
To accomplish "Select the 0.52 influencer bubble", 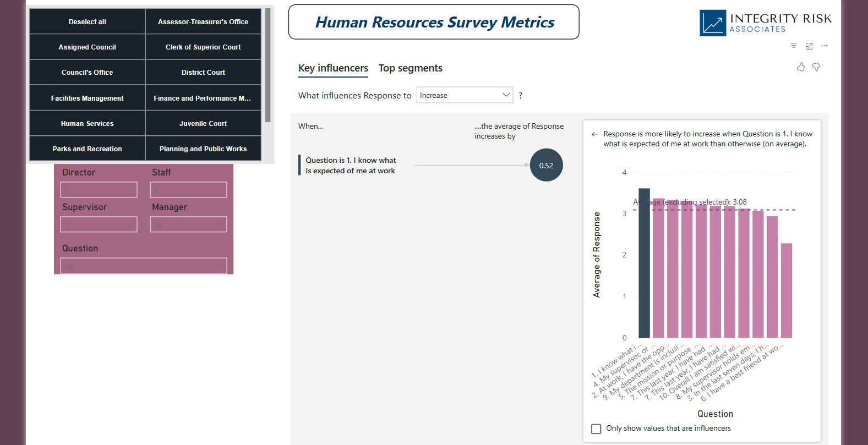I will (x=546, y=165).
